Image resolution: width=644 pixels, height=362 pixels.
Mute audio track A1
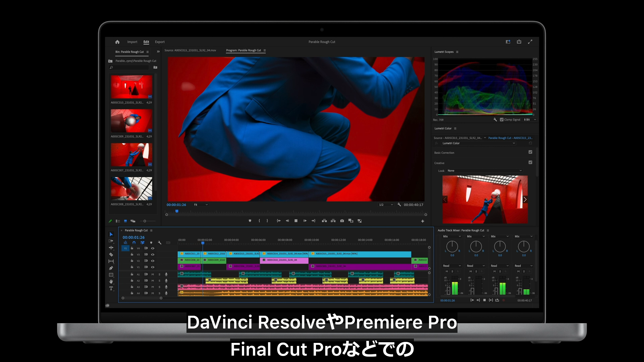[153, 275]
